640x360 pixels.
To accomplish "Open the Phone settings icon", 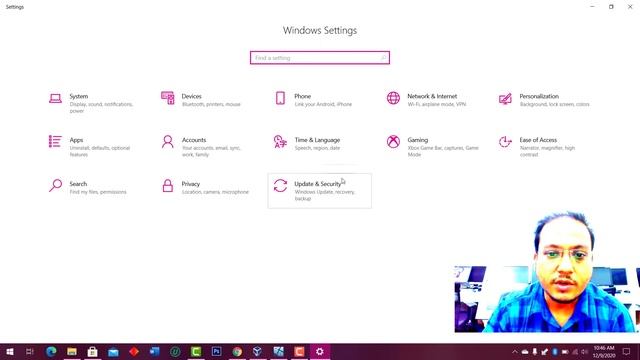I will click(280, 98).
